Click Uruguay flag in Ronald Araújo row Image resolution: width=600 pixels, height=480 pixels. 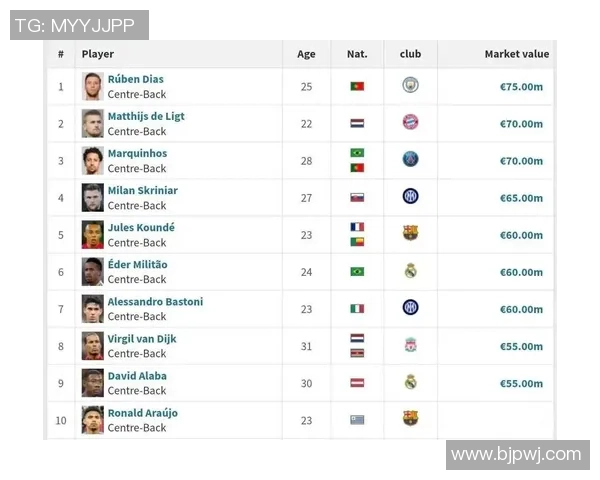point(357,420)
